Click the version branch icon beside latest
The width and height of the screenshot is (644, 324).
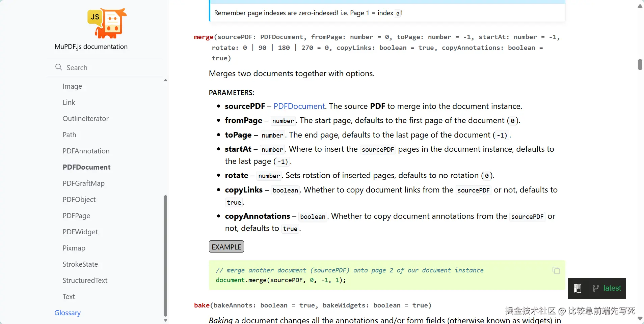596,288
